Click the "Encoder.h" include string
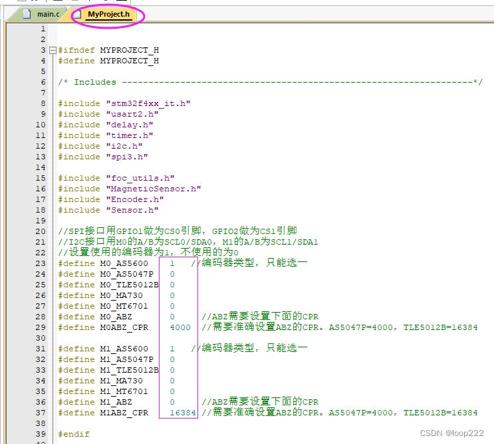 click(x=135, y=199)
